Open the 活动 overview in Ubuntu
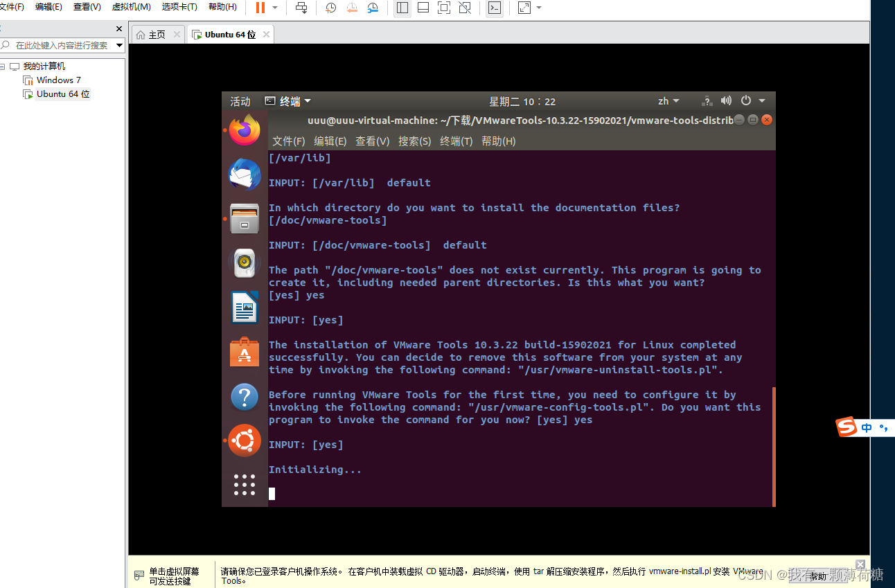Viewport: 895px width, 588px height. pos(240,101)
